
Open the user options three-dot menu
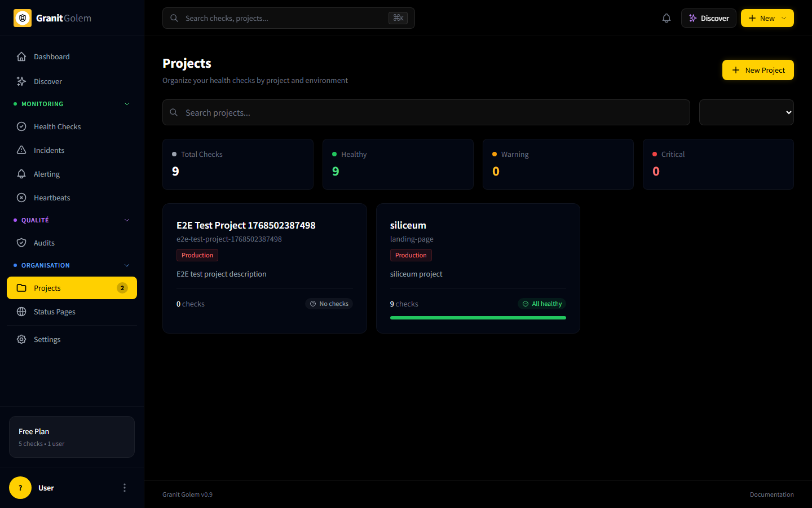(125, 488)
